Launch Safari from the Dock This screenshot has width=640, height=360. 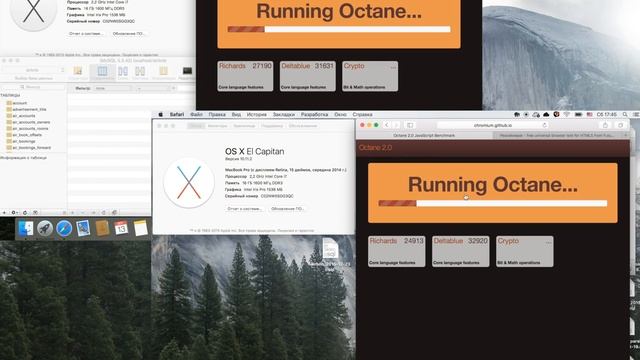click(64, 228)
